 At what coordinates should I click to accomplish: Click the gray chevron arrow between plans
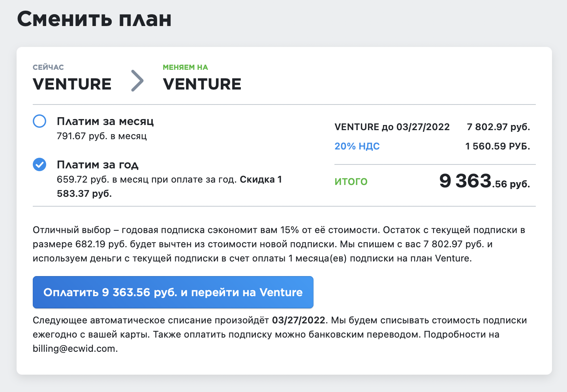tap(137, 81)
